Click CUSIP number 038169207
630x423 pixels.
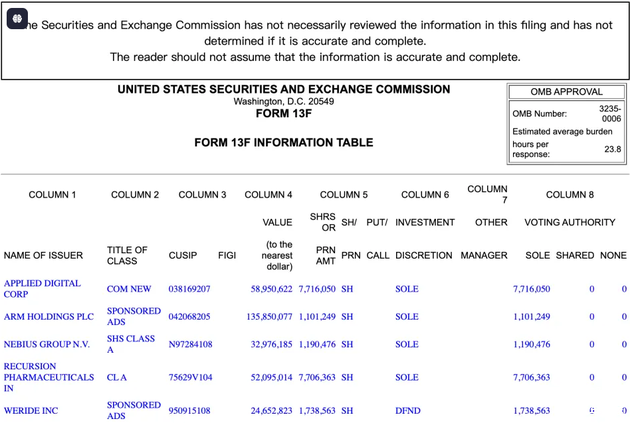[190, 289]
